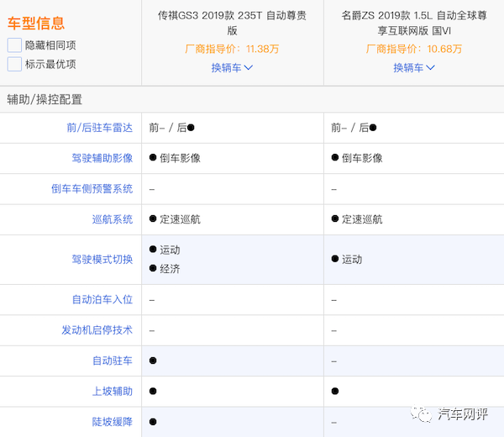This screenshot has width=504, height=437.
Task: Click the 传祺GS3 2019款 car title
Action: (232, 23)
